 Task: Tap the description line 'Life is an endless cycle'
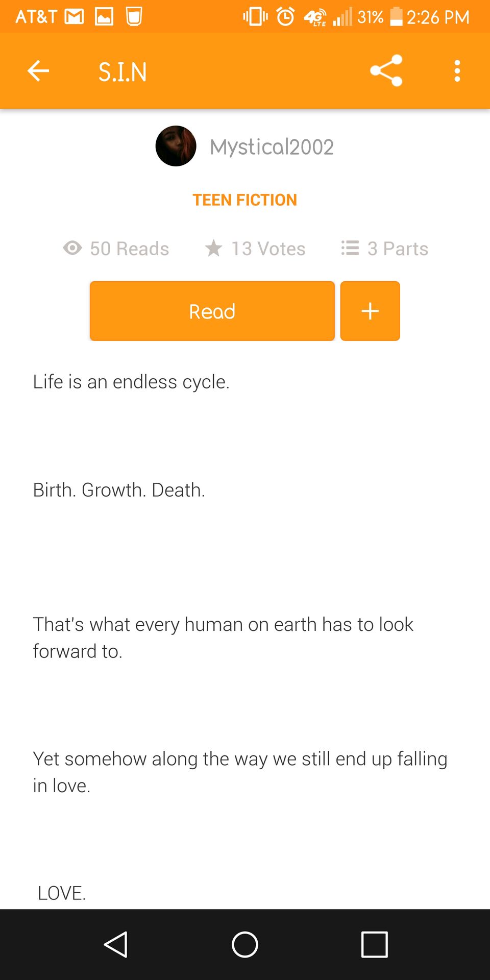[131, 382]
